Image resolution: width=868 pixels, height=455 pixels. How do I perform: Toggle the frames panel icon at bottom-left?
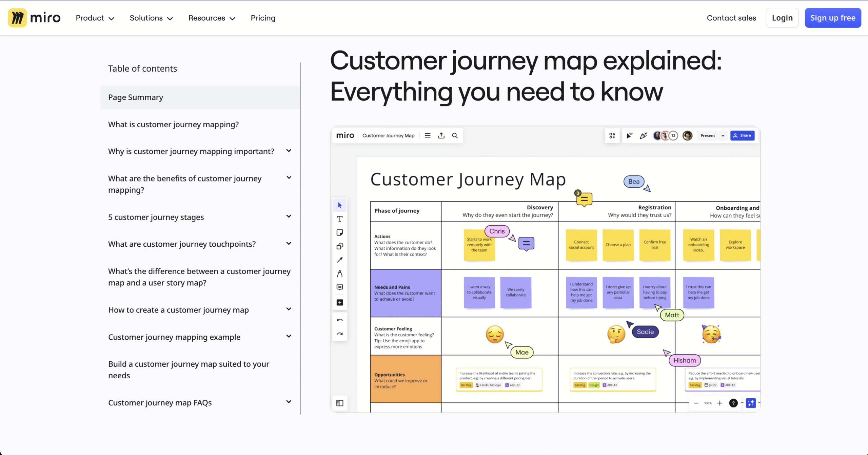coord(340,403)
